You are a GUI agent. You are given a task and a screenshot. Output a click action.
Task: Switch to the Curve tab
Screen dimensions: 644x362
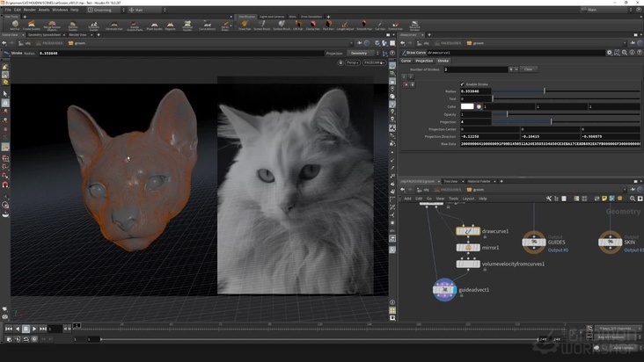pyautogui.click(x=406, y=61)
